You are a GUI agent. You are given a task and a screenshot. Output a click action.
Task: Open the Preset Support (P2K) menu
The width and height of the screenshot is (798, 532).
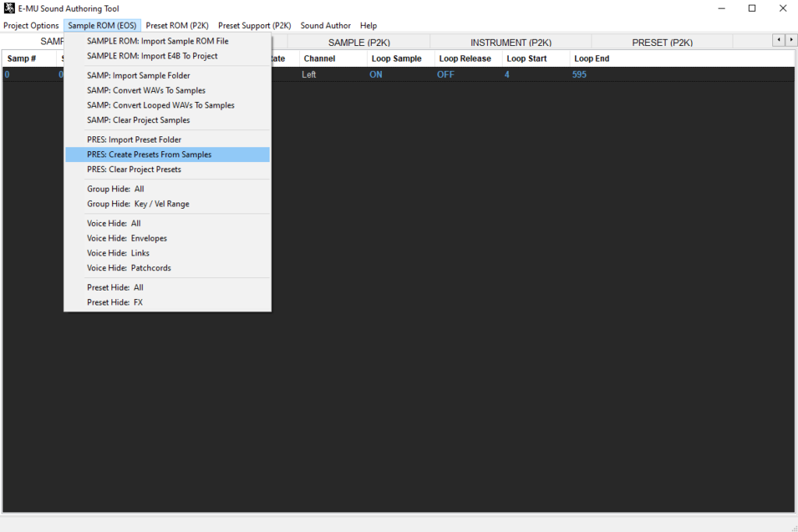255,26
